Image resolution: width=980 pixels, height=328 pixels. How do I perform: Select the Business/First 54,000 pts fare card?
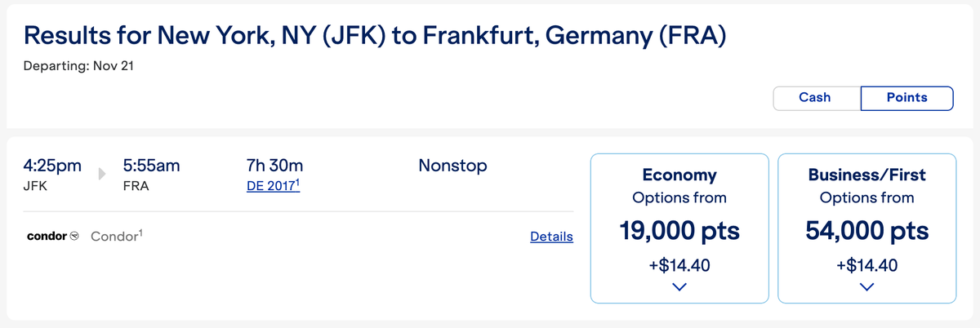pos(867,228)
